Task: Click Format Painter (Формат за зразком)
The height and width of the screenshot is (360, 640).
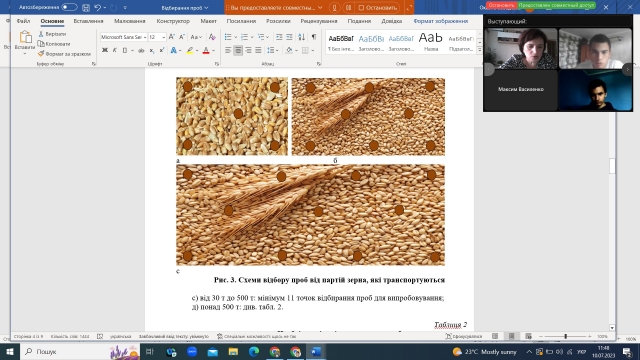Action: click(x=64, y=53)
